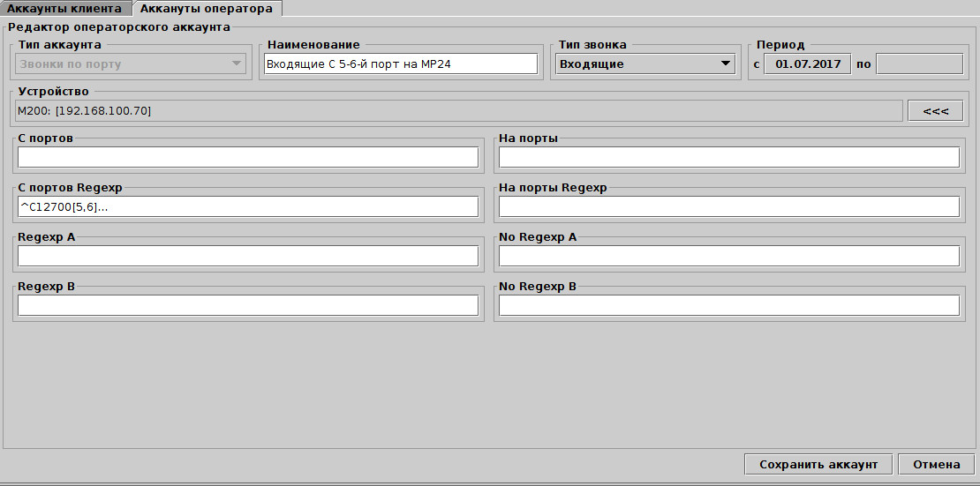Screen dimensions: 980x486
Task: Expand the Тип звонка dropdown arrow
Action: (725, 64)
